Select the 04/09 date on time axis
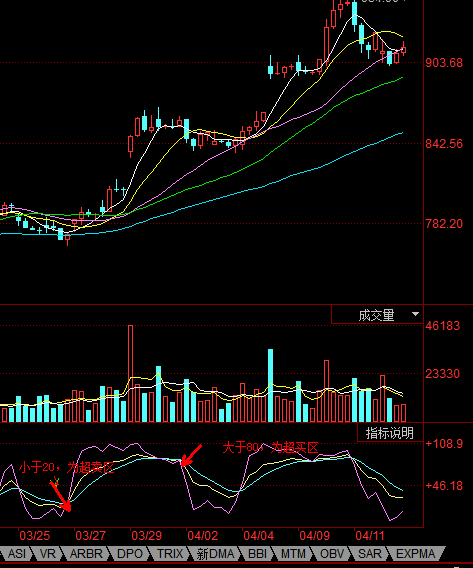 (x=314, y=535)
